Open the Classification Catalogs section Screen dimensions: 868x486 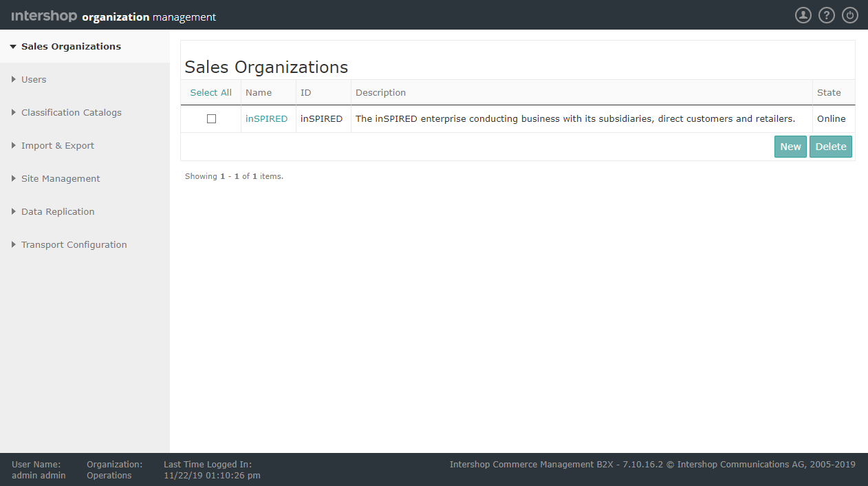tap(72, 112)
